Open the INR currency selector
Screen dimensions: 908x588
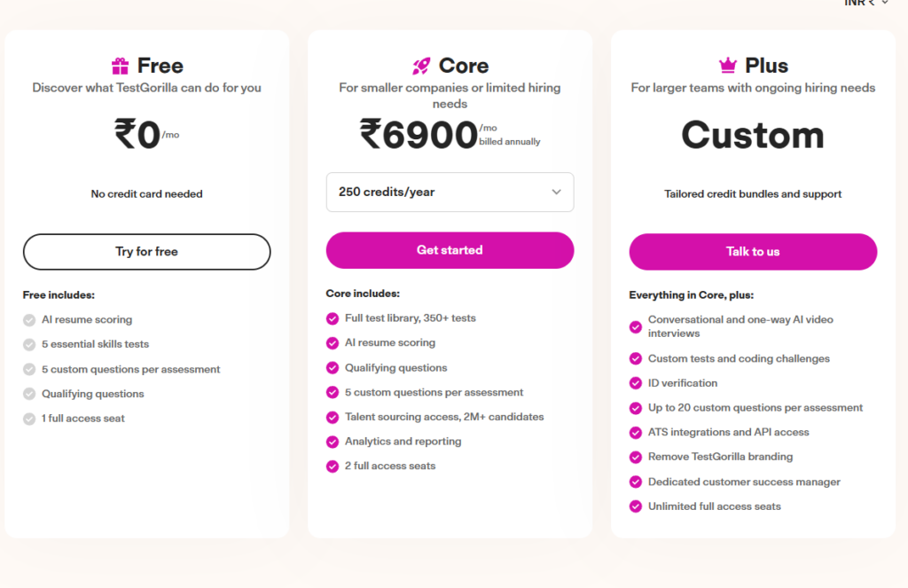click(x=864, y=4)
